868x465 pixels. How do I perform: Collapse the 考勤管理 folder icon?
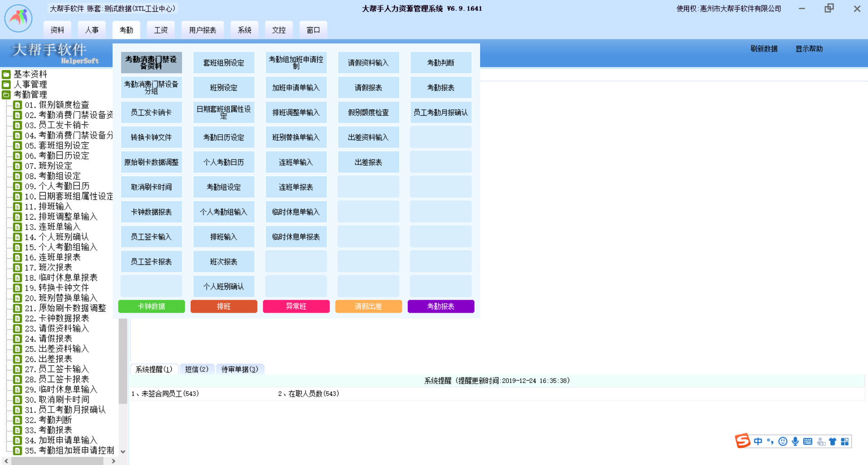coord(6,95)
